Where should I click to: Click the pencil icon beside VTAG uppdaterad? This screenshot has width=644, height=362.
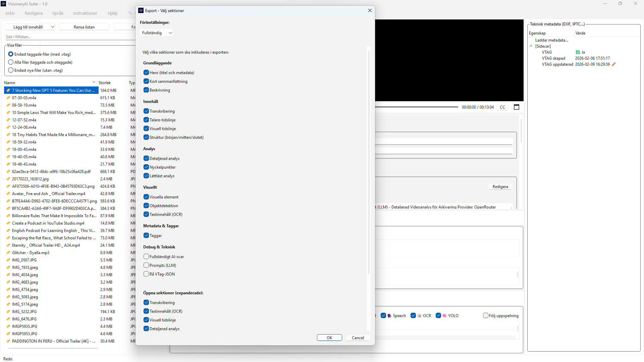[x=613, y=64]
